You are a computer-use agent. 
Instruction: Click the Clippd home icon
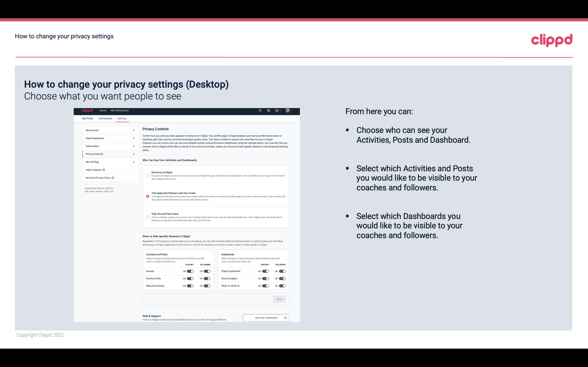coord(87,110)
